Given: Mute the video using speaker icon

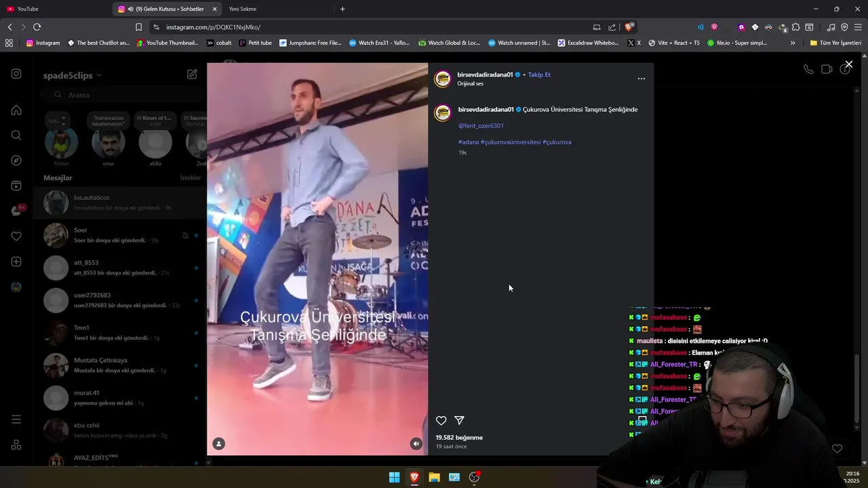Looking at the screenshot, I should 416,444.
